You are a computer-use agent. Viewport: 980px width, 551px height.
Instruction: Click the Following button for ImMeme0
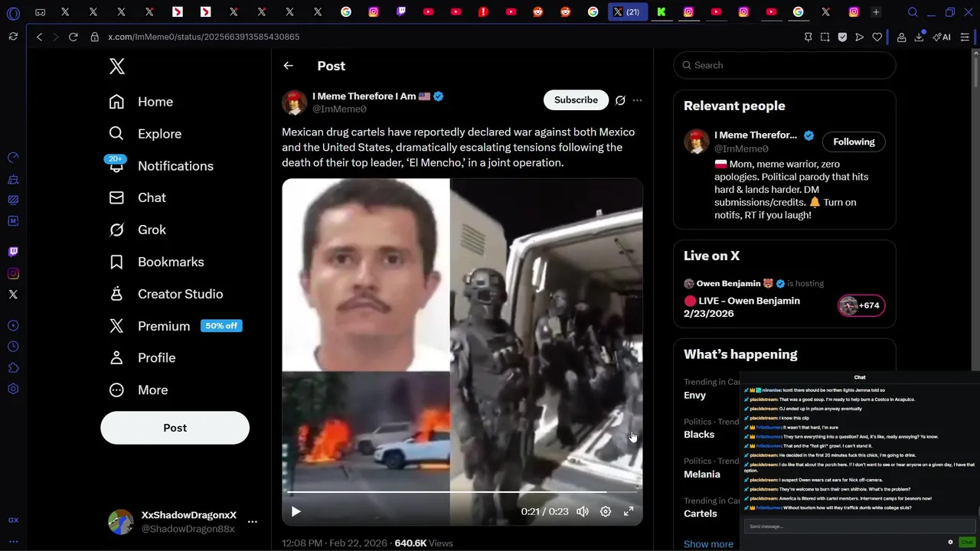(854, 142)
